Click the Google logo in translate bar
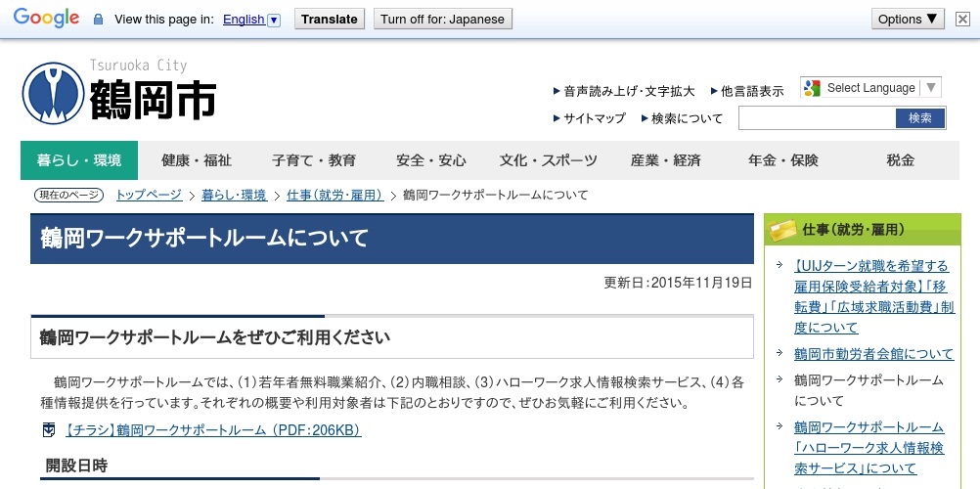This screenshot has width=980, height=489. coord(46,19)
